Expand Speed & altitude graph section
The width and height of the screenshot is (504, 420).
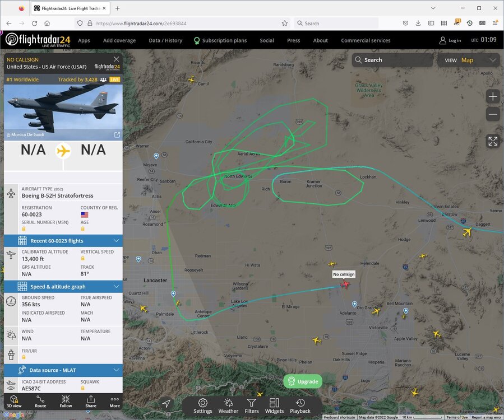[x=63, y=286]
